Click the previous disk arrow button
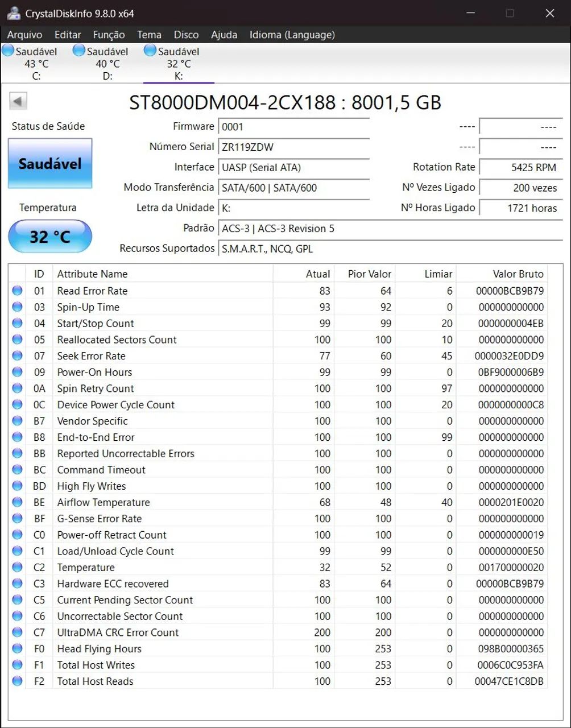This screenshot has width=571, height=728. pos(18,101)
